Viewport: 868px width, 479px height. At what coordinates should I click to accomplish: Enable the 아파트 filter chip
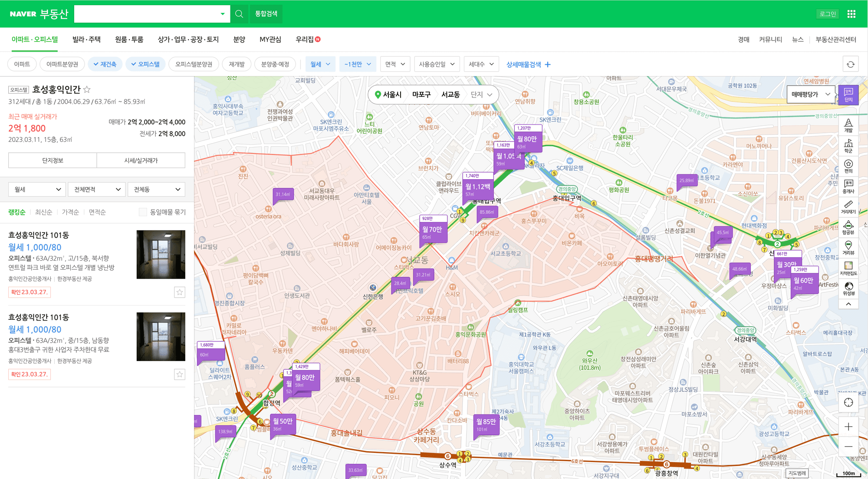point(22,64)
